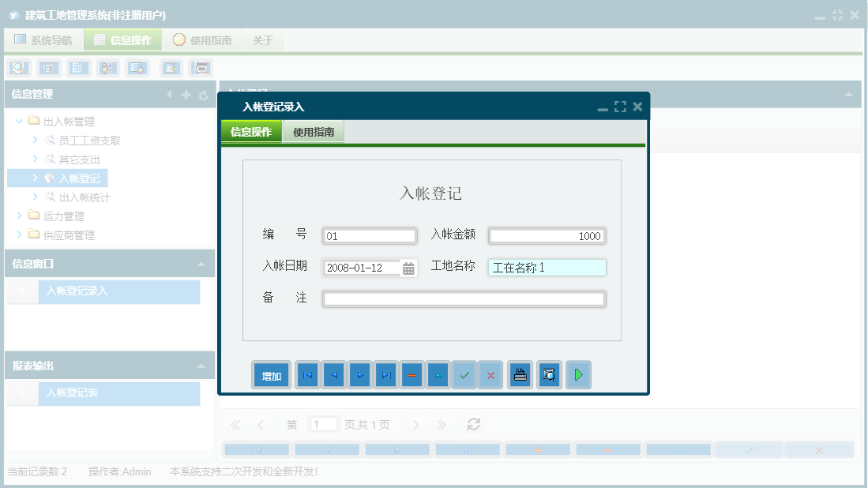Image resolution: width=868 pixels, height=488 pixels.
Task: Confirm changes with the green checkmark button
Action: coord(464,375)
